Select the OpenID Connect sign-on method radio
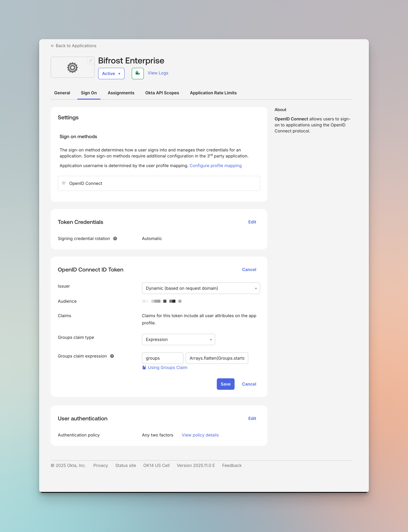This screenshot has height=532, width=408. 64,183
